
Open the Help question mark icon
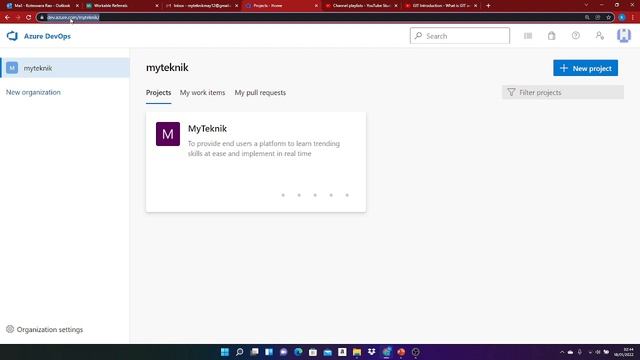(576, 36)
